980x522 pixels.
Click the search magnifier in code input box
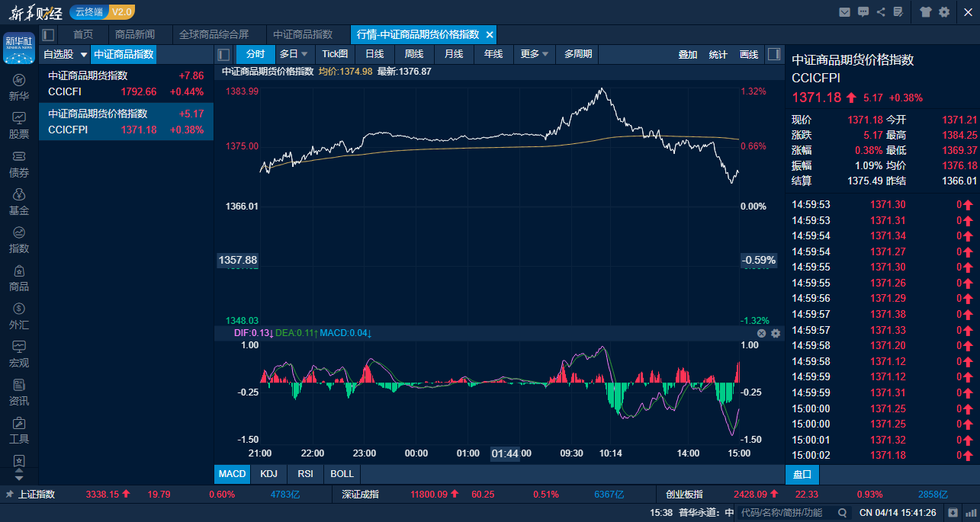843,513
